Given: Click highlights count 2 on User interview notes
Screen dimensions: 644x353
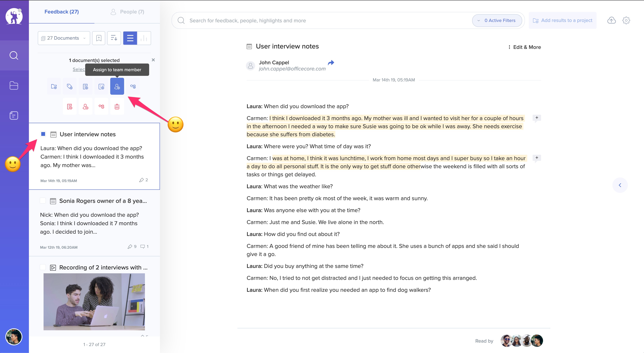Looking at the screenshot, I should (x=144, y=180).
